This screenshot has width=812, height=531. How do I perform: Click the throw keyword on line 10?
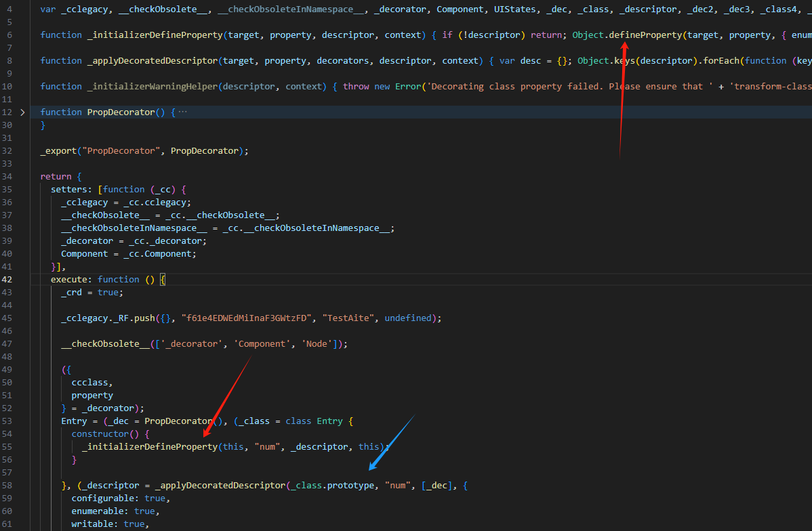[x=356, y=87]
